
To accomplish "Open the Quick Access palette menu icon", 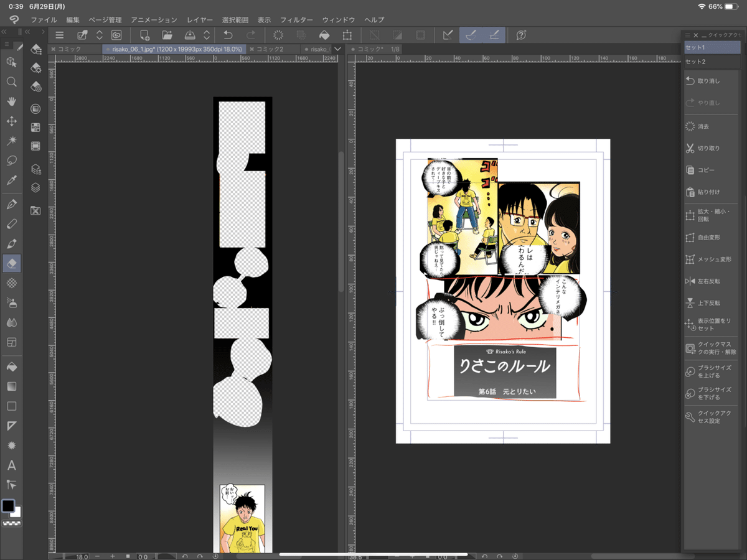I will [687, 35].
